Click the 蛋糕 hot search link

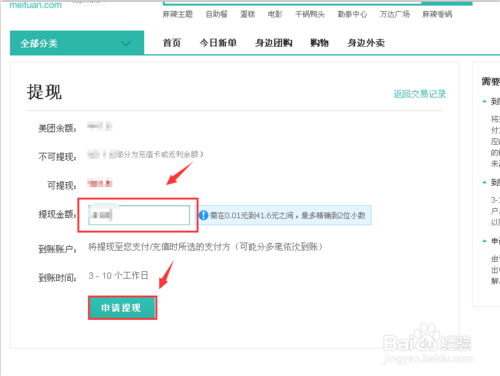[x=247, y=14]
